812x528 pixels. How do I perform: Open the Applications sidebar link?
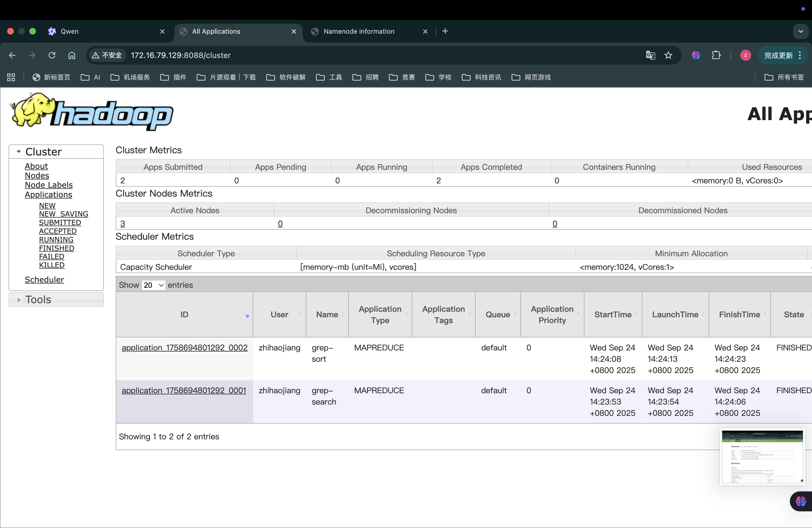point(48,194)
